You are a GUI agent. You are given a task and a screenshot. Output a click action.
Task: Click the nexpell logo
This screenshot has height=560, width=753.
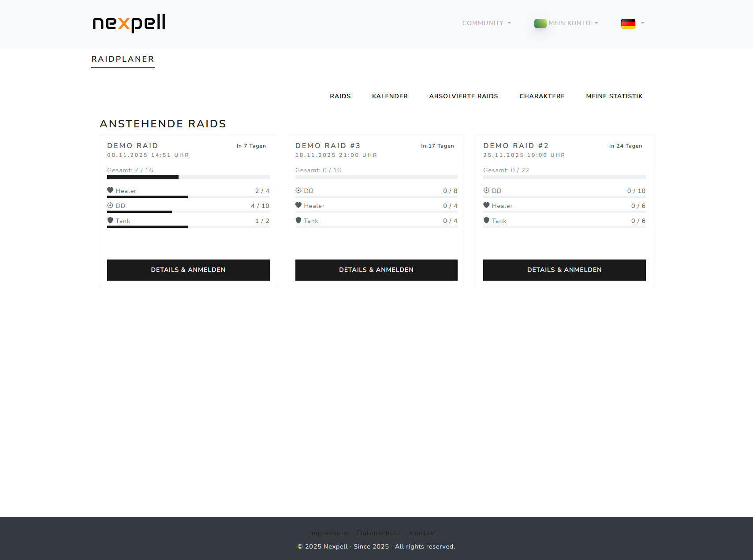click(x=129, y=23)
